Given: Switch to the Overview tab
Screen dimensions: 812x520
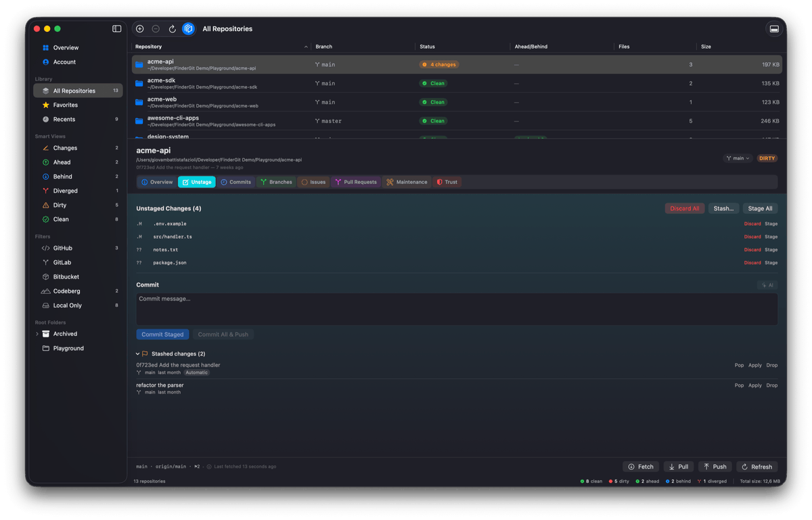Looking at the screenshot, I should click(157, 182).
